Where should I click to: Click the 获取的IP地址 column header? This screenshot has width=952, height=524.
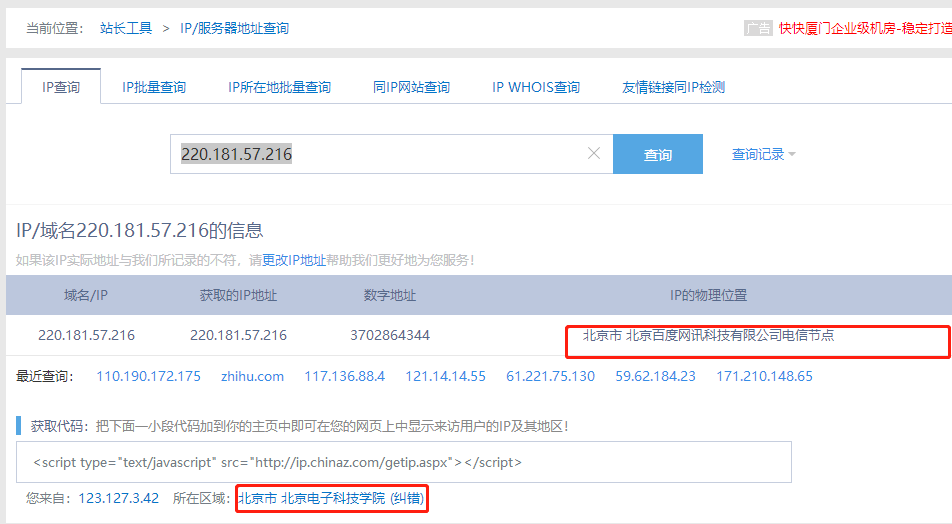coord(238,295)
